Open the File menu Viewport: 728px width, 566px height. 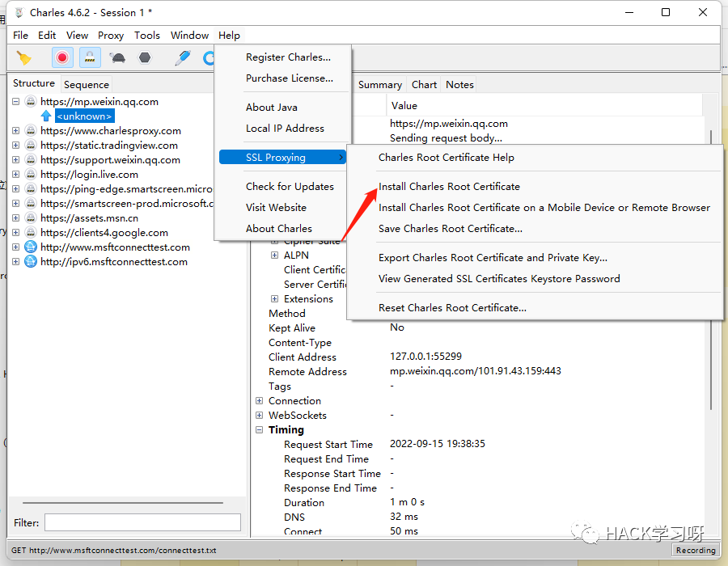[20, 36]
